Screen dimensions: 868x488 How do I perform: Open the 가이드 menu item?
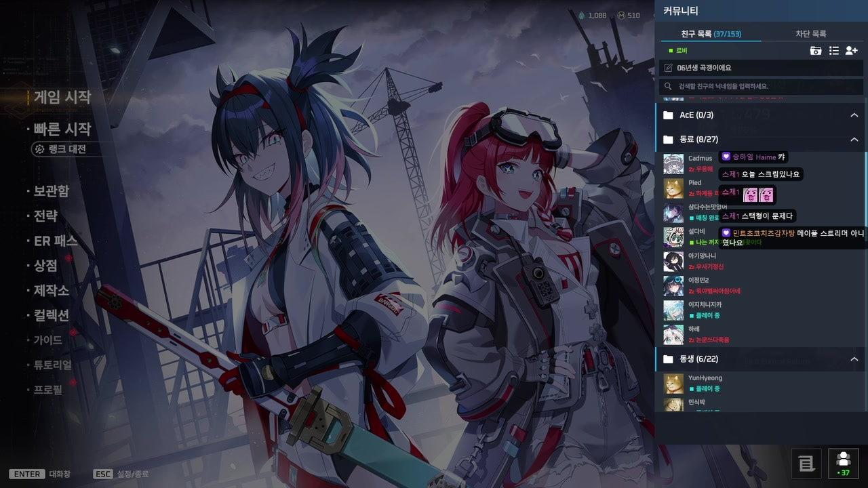(48, 340)
